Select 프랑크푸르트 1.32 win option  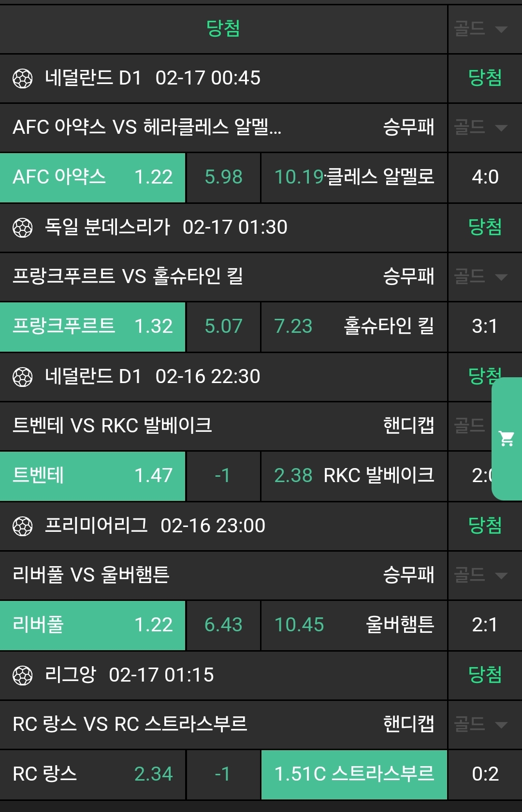92,327
